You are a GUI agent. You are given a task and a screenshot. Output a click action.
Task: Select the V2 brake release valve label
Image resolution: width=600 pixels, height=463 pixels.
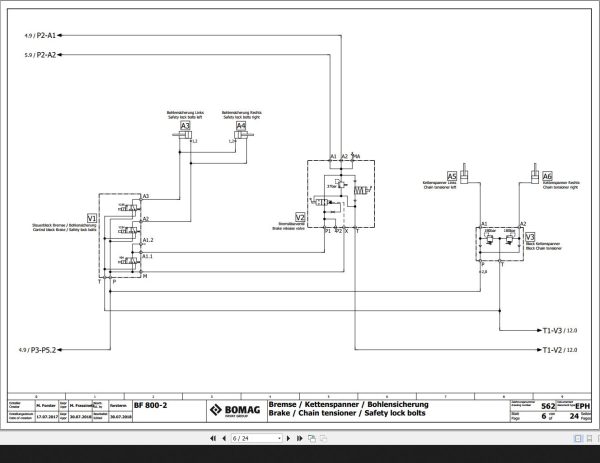click(300, 217)
